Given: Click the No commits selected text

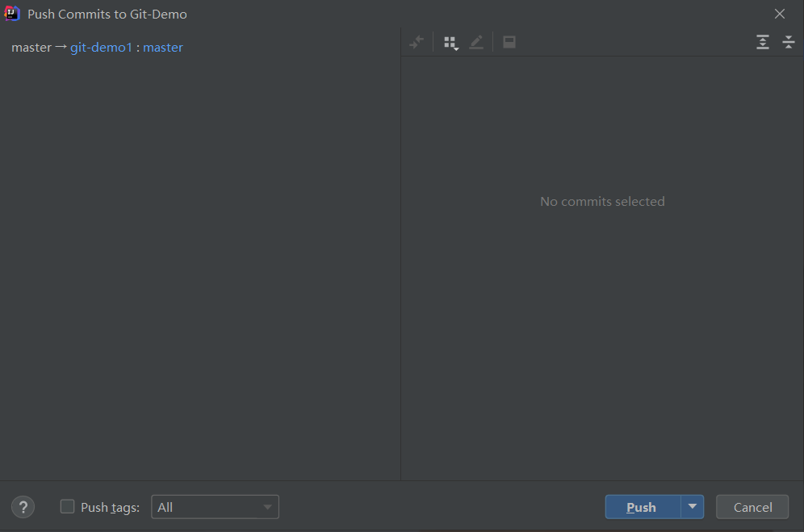Looking at the screenshot, I should [x=602, y=202].
